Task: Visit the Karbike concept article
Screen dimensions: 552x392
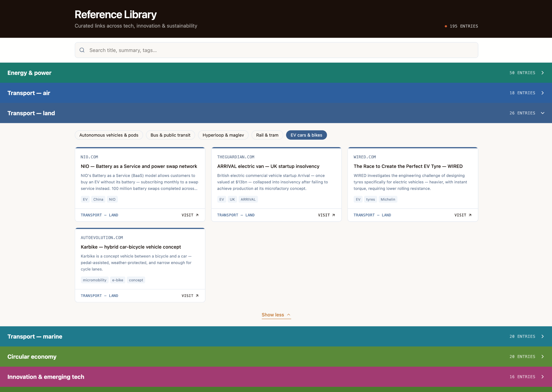Action: pos(190,295)
